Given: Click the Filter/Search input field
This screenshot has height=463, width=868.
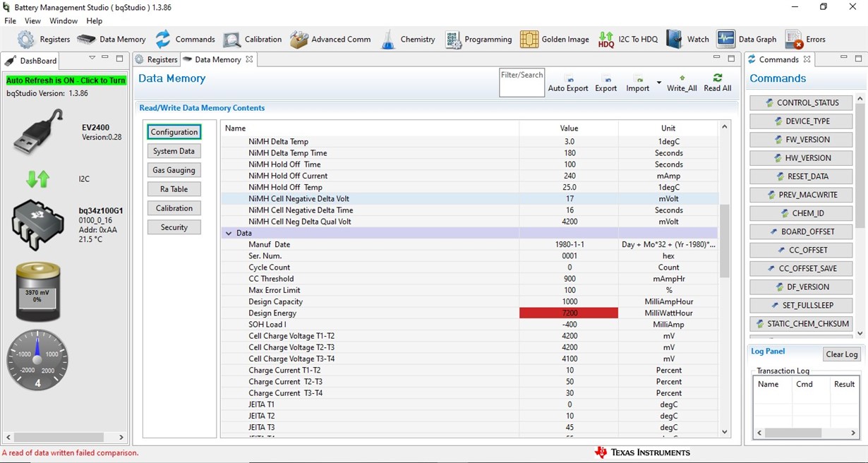Looking at the screenshot, I should [x=522, y=83].
